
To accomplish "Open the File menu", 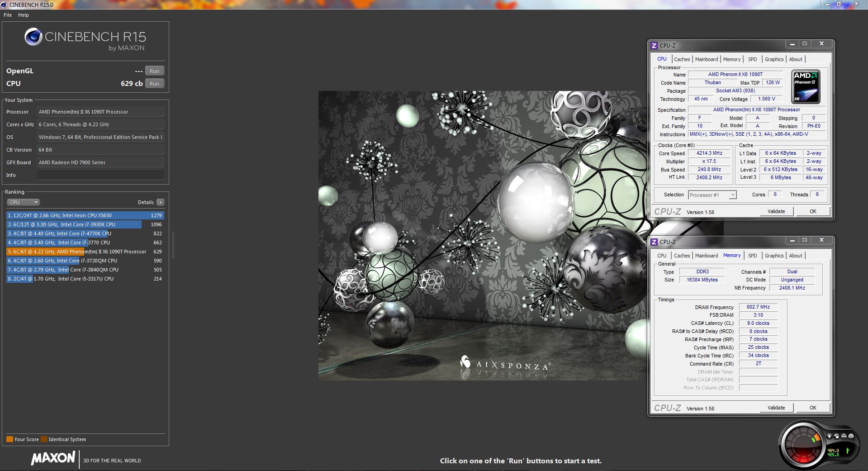I will [x=8, y=15].
